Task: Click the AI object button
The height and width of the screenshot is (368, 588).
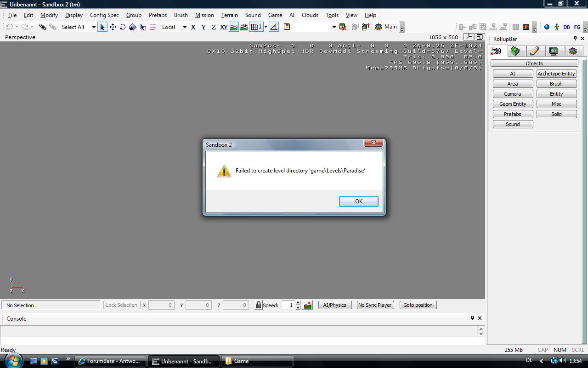Action: tap(513, 74)
